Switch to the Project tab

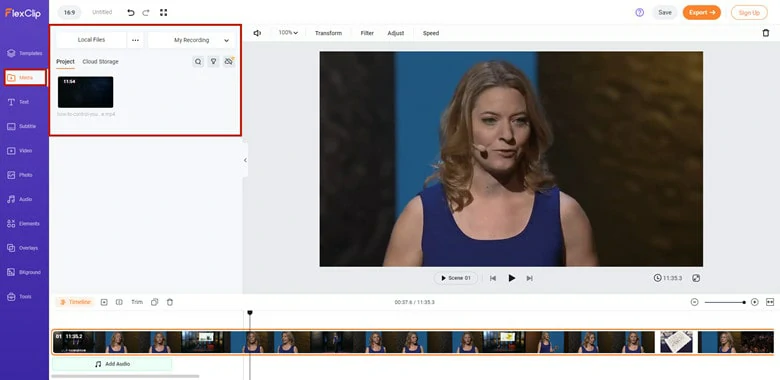coord(65,62)
